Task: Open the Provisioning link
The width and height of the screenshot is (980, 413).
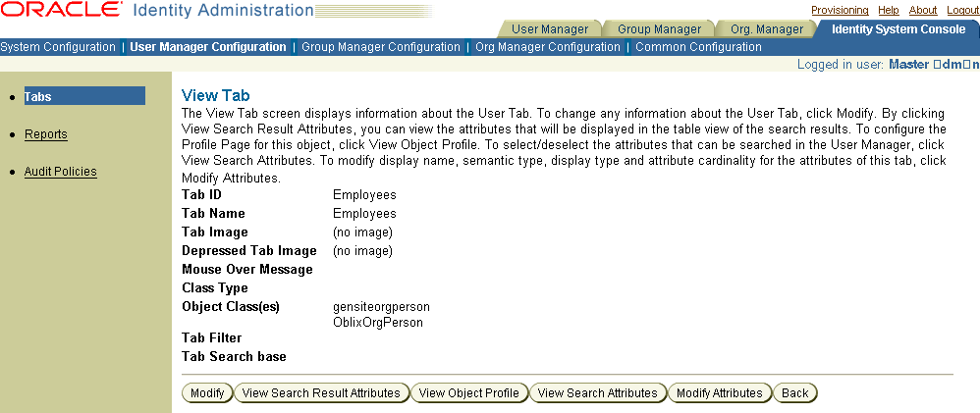Action: [840, 10]
